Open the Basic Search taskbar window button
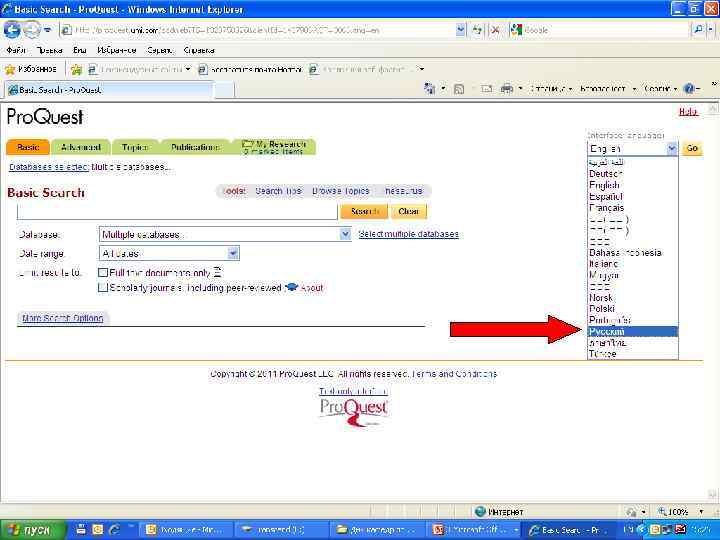Screen dimensions: 720x540 tap(570, 530)
